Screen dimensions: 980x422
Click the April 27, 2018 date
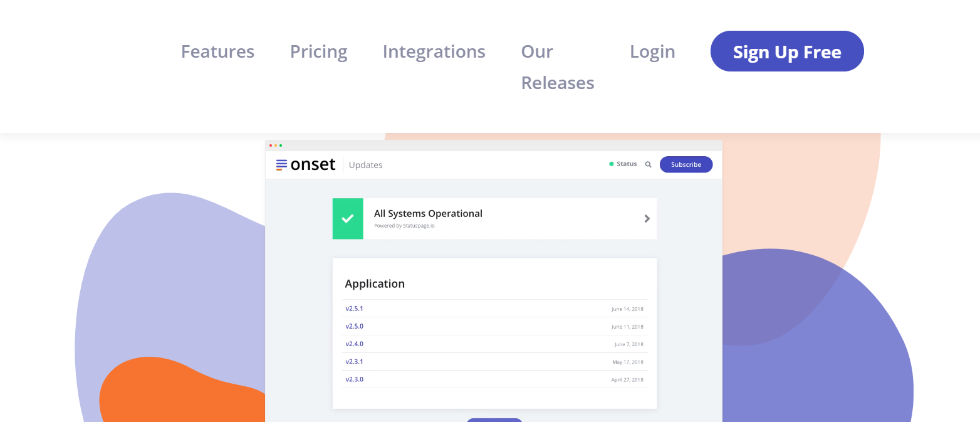(627, 380)
